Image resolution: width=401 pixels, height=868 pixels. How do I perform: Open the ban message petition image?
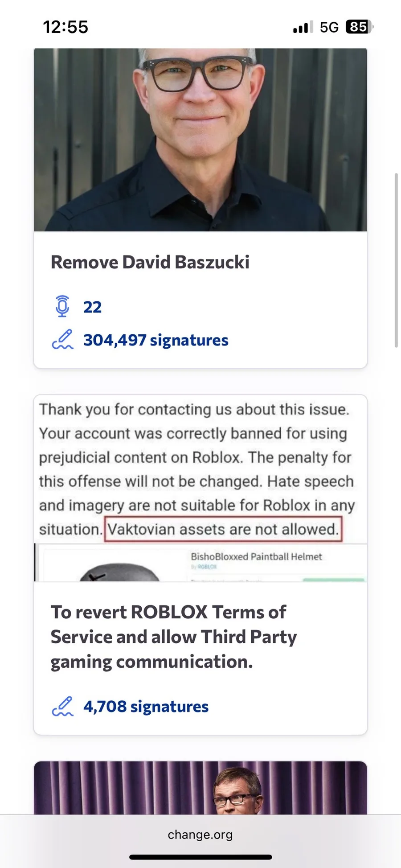(x=200, y=488)
